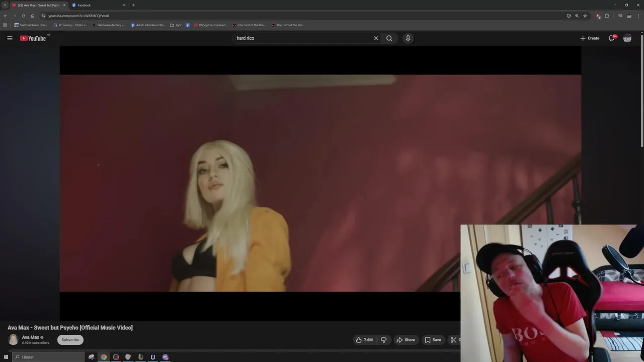Viewport: 644px width, 362px height.
Task: Open the Chrome profile button
Action: pos(629,16)
